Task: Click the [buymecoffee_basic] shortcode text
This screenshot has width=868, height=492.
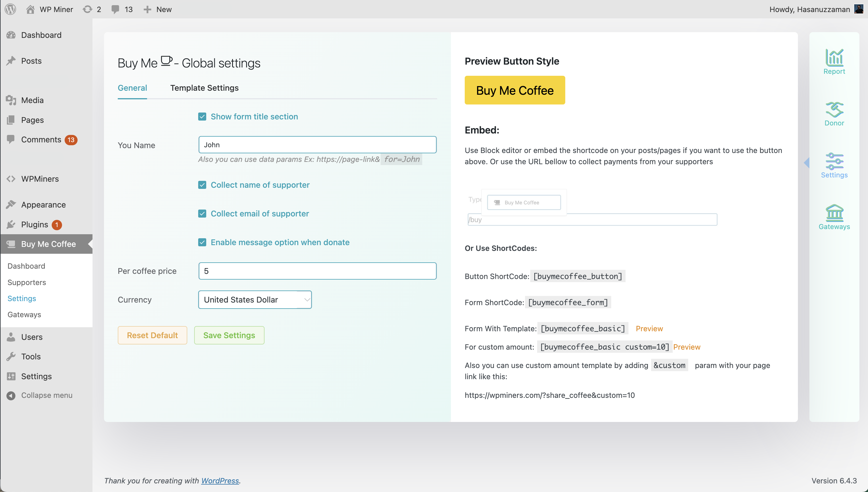Action: point(582,328)
